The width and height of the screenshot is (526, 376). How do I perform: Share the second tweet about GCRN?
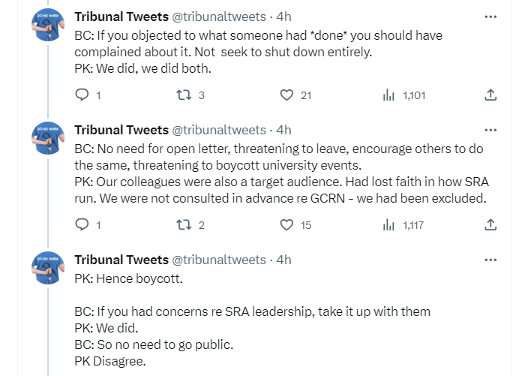pyautogui.click(x=490, y=225)
